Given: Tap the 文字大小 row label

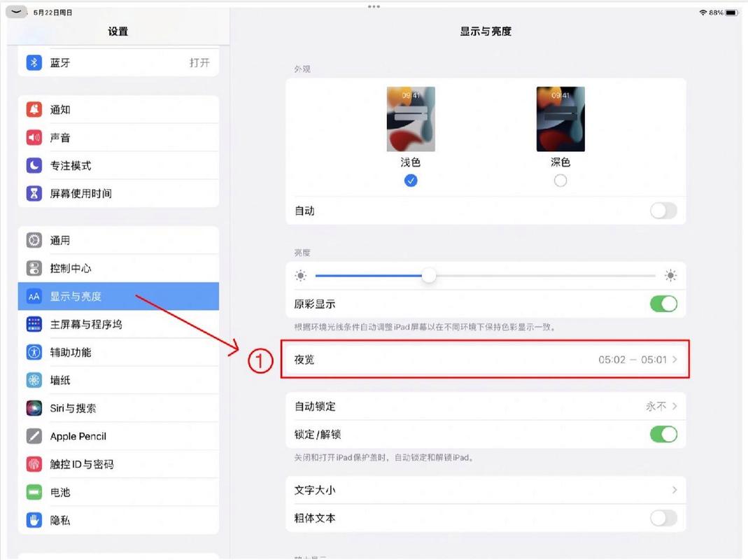Looking at the screenshot, I should [315, 490].
